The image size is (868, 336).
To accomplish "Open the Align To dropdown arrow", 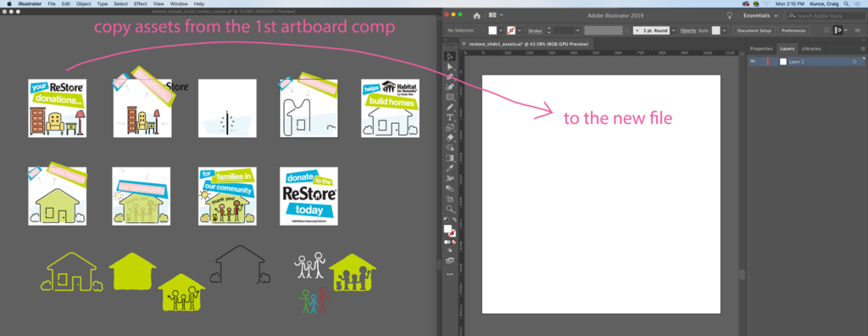I will (847, 31).
